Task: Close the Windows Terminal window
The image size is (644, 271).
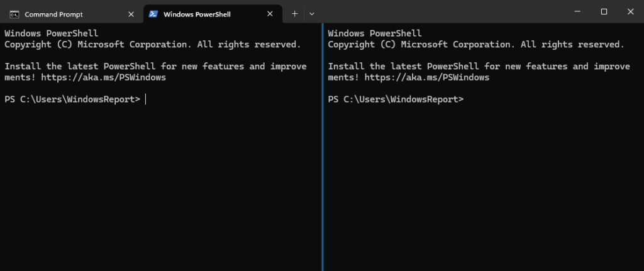Action: coord(631,11)
